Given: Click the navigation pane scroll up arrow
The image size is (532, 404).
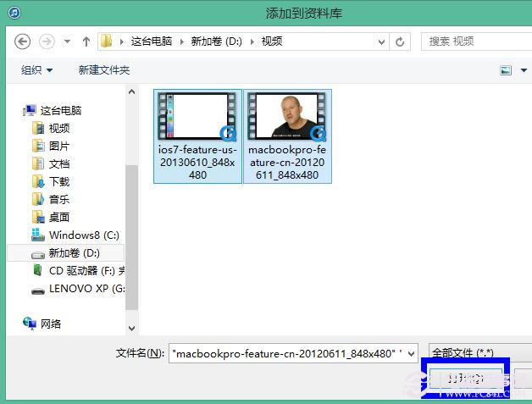Looking at the screenshot, I should point(131,92).
